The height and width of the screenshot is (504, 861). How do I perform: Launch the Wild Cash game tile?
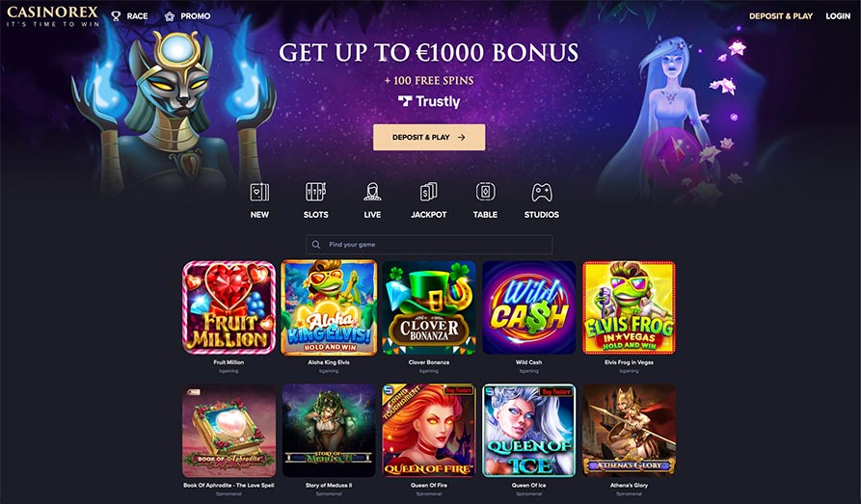[x=528, y=307]
